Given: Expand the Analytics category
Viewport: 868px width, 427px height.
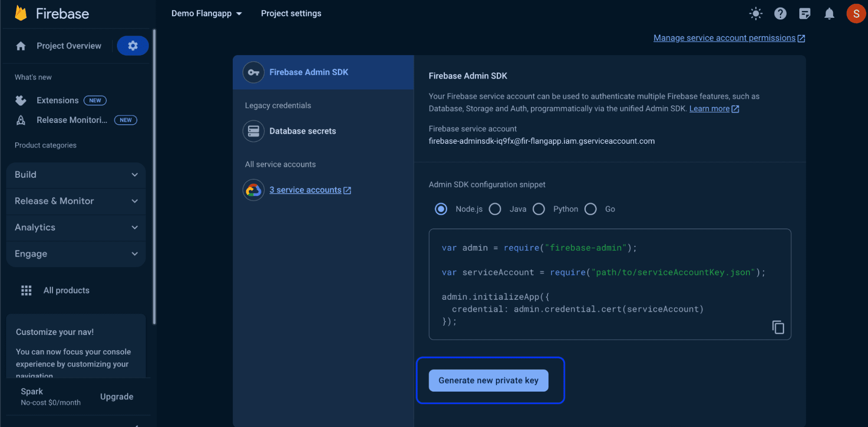Looking at the screenshot, I should pos(76,228).
